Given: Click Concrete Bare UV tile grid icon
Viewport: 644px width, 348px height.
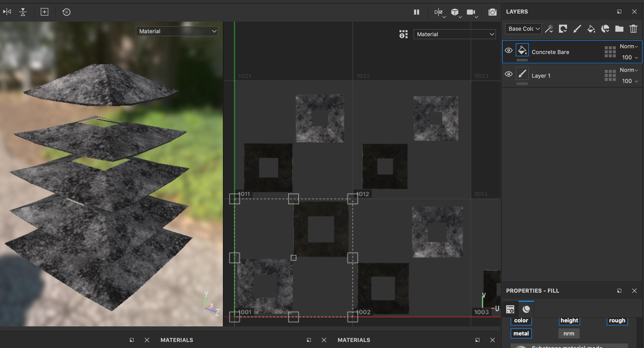Looking at the screenshot, I should 610,52.
